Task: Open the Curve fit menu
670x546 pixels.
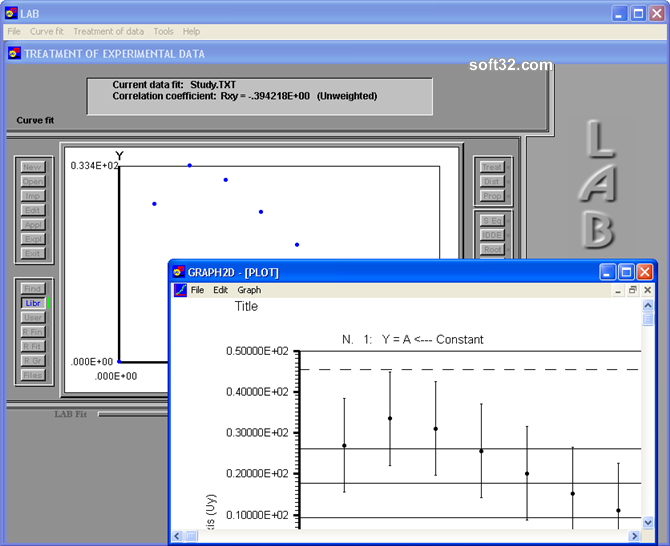Action: click(x=47, y=32)
